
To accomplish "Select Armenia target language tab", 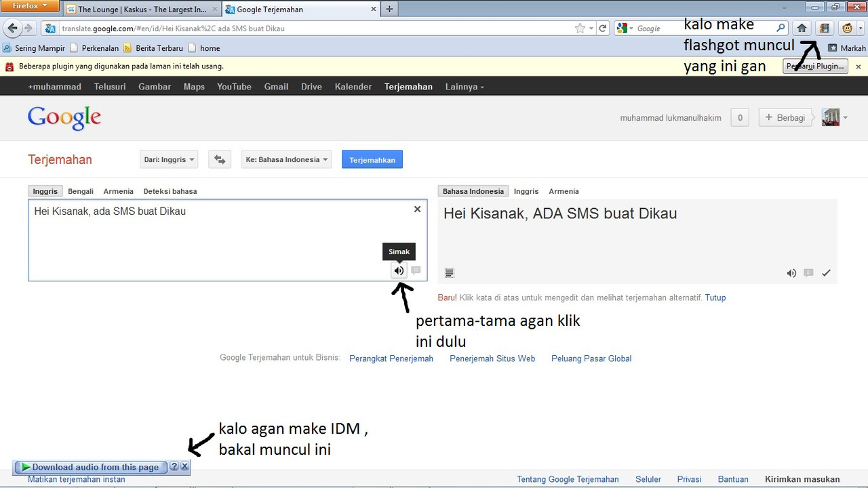I will point(564,191).
